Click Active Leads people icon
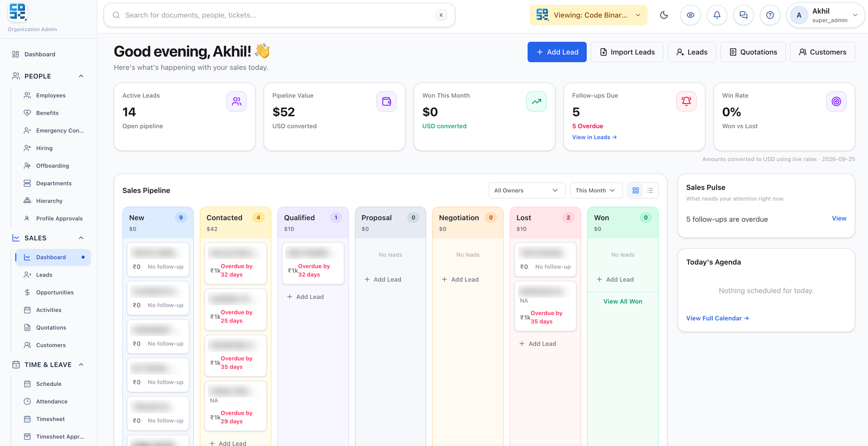Viewport: 868px width, 446px height. coord(237,101)
